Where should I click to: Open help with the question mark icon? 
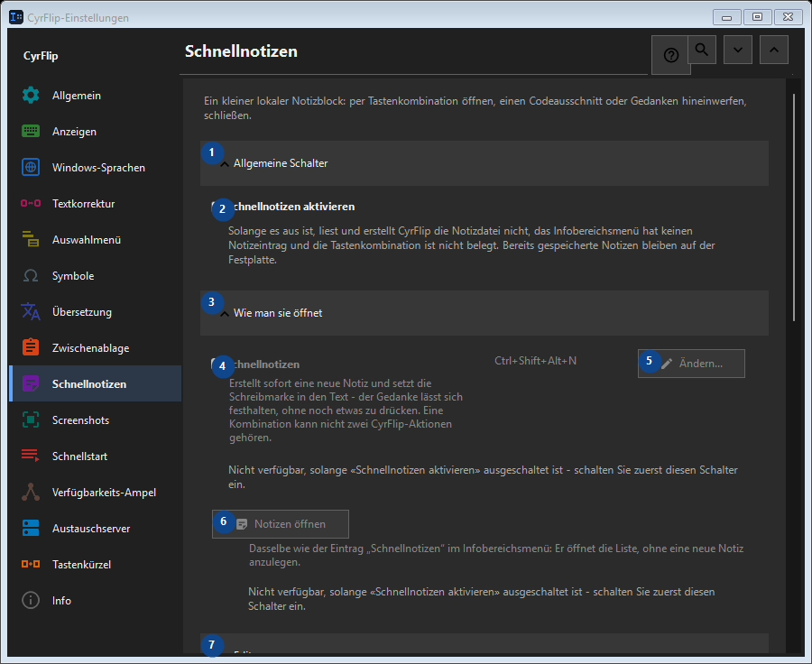coord(670,55)
